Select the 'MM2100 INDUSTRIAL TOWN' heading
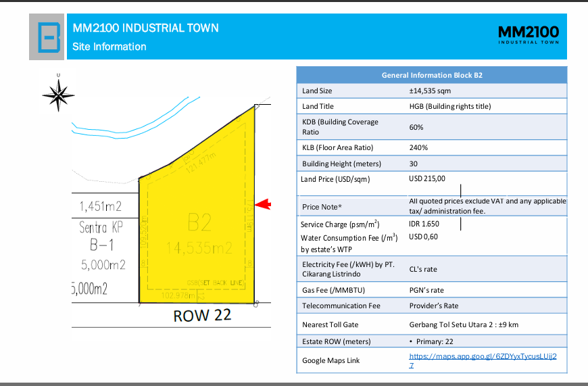Screen dimensions: 588x386 [145, 28]
